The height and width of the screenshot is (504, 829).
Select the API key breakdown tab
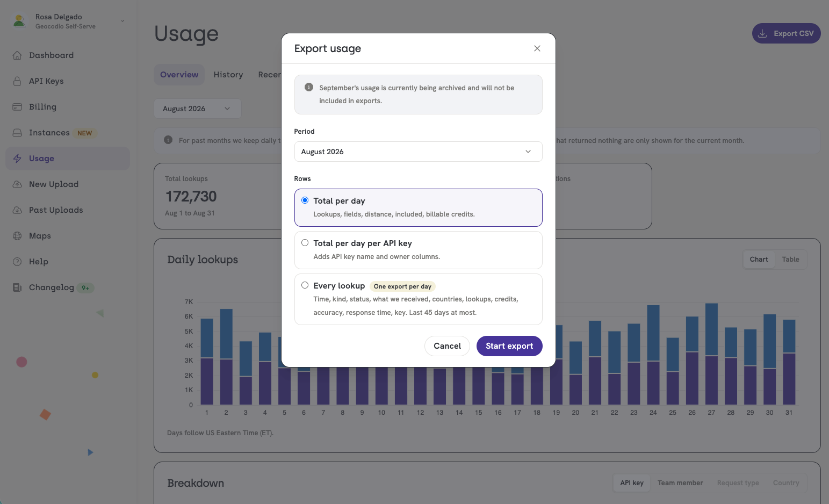click(632, 483)
